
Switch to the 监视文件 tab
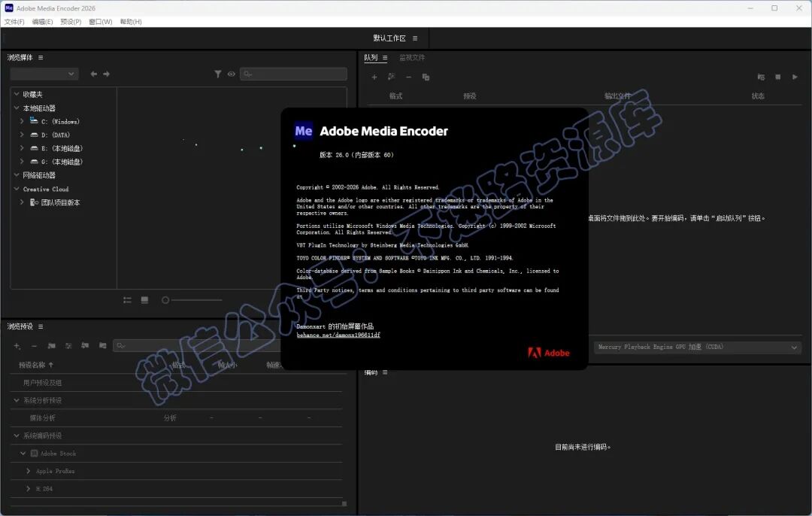(x=412, y=57)
